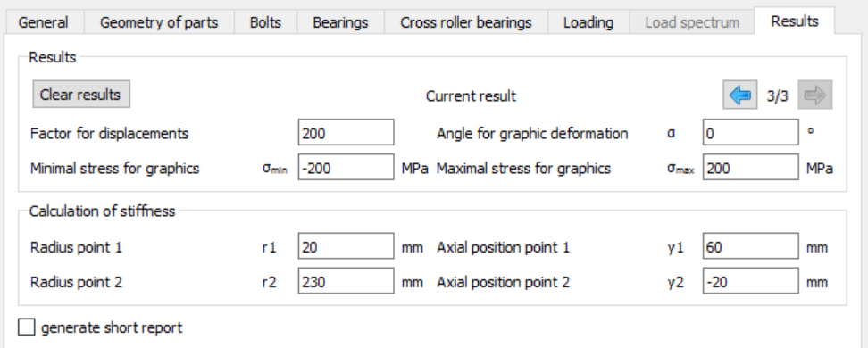Switch to the Loading tab
Viewport: 868px width, 348px height.
(588, 22)
